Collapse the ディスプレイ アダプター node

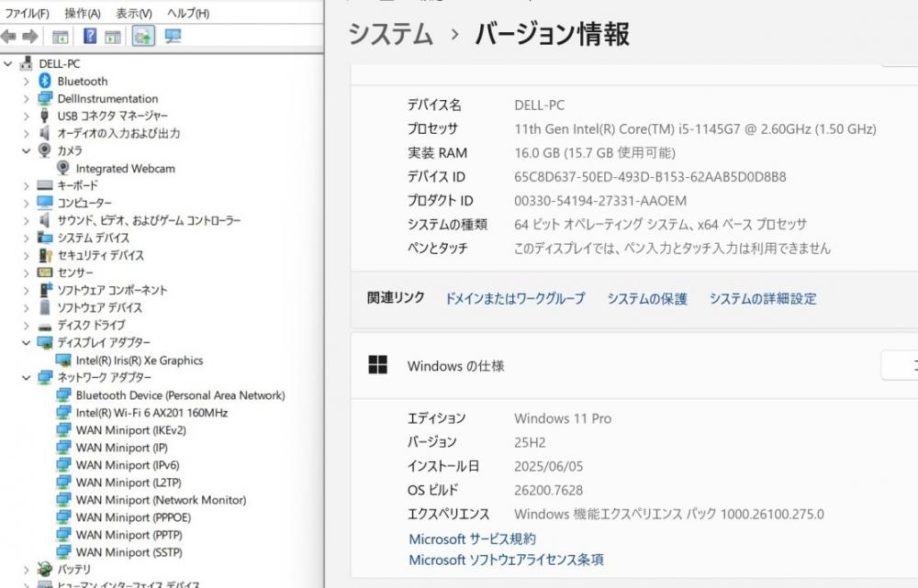click(x=26, y=343)
